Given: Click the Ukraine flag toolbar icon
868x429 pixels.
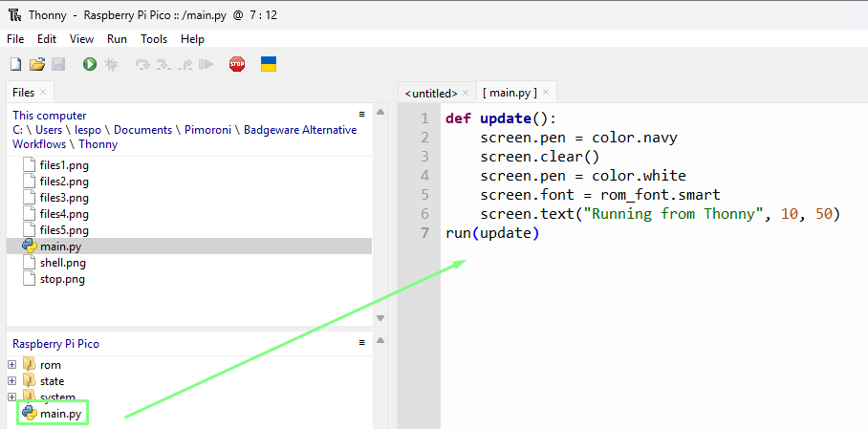Looking at the screenshot, I should click(x=269, y=64).
